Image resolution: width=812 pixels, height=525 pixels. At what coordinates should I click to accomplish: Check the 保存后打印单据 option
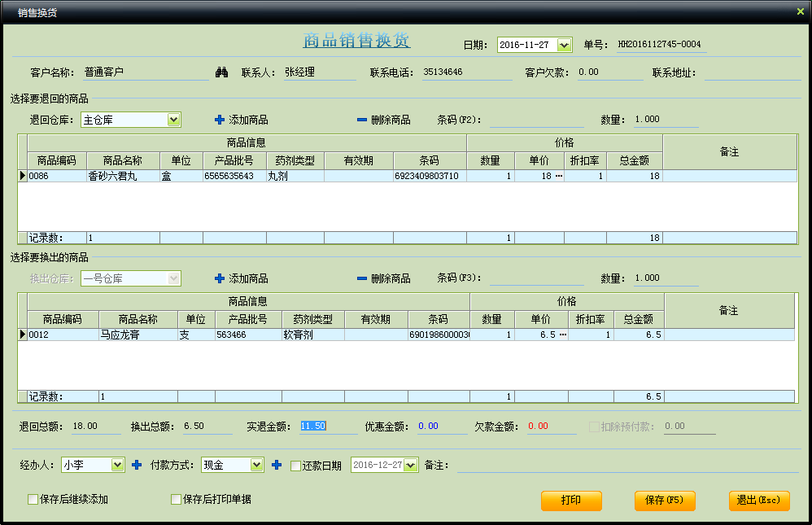(176, 499)
